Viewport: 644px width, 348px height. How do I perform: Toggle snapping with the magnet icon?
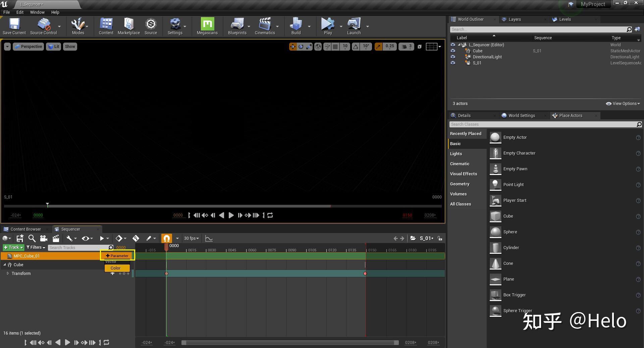coord(167,238)
